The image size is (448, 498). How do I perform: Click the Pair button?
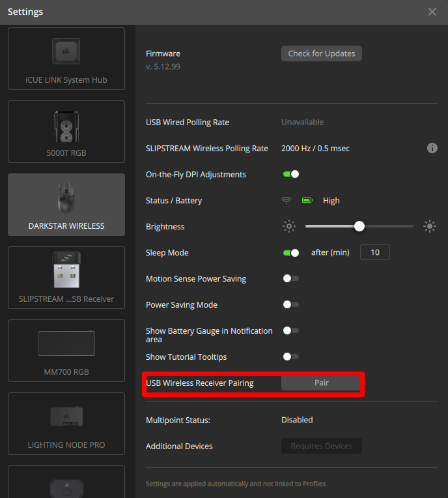pos(321,383)
